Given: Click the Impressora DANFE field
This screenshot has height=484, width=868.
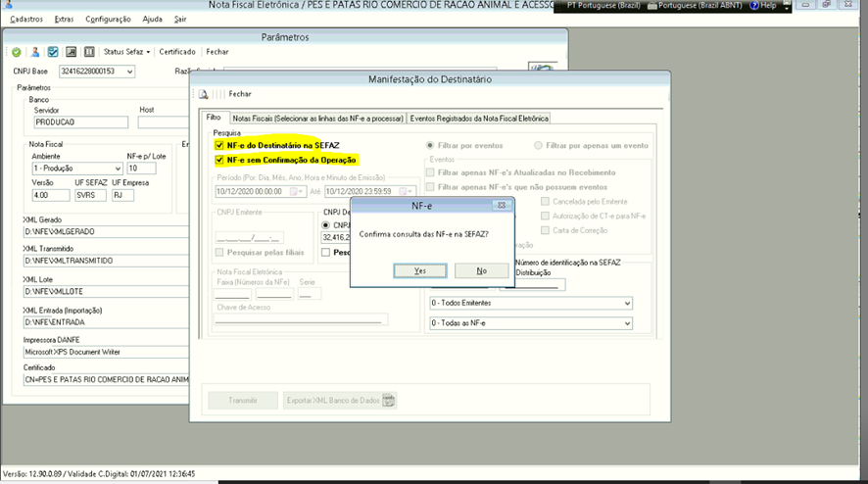Looking at the screenshot, I should (106, 352).
